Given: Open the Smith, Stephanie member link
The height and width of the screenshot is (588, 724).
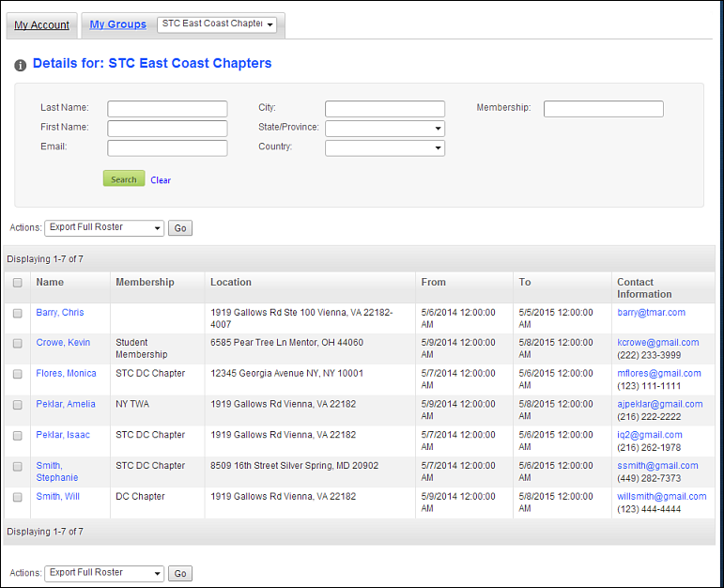Looking at the screenshot, I should coord(56,472).
